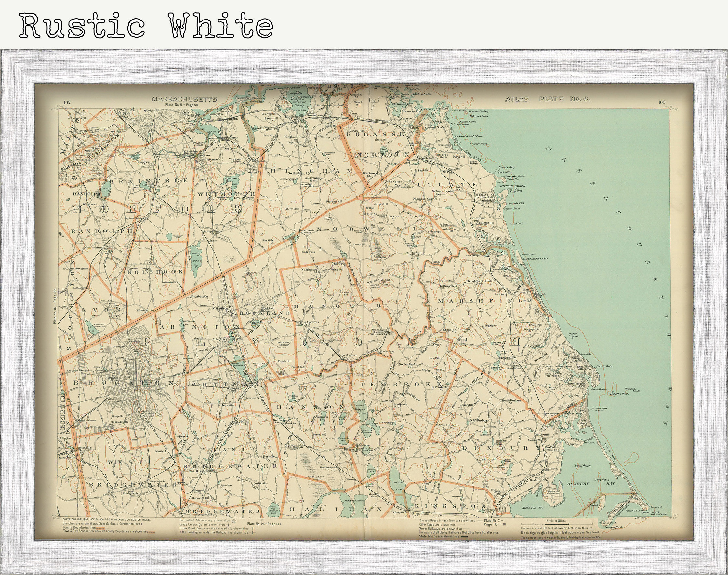Viewport: 728px width, 575px height.
Task: Click the DUXBURY BAY water label
Action: [x=591, y=484]
